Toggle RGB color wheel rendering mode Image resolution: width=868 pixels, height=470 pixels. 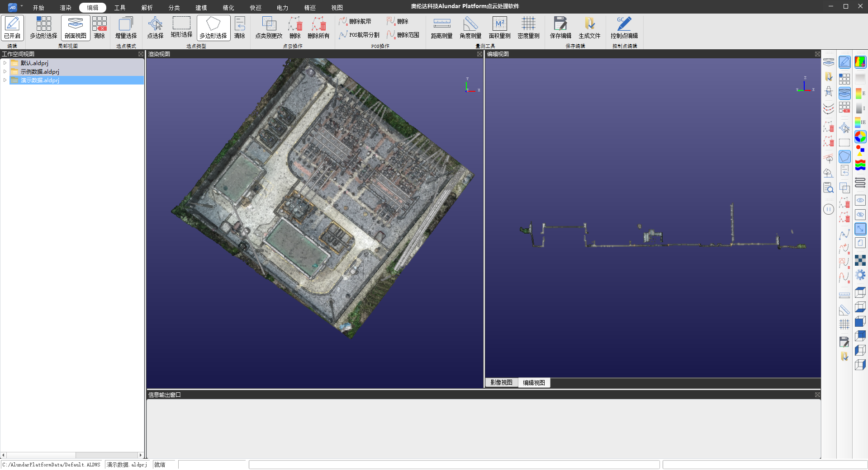pyautogui.click(x=860, y=136)
